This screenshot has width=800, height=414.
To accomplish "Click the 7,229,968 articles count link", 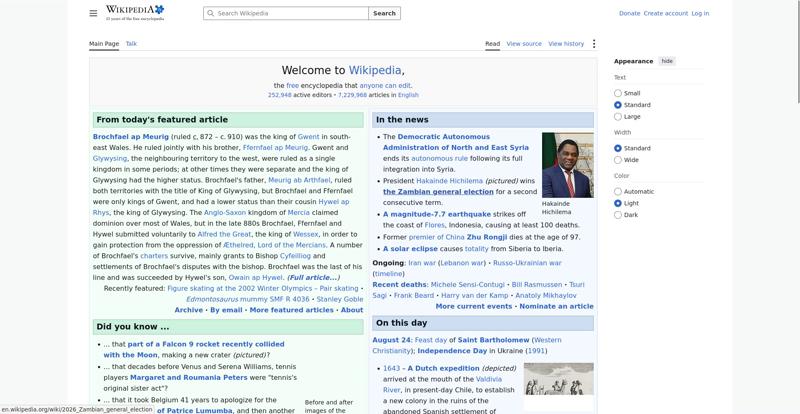I will tap(352, 95).
